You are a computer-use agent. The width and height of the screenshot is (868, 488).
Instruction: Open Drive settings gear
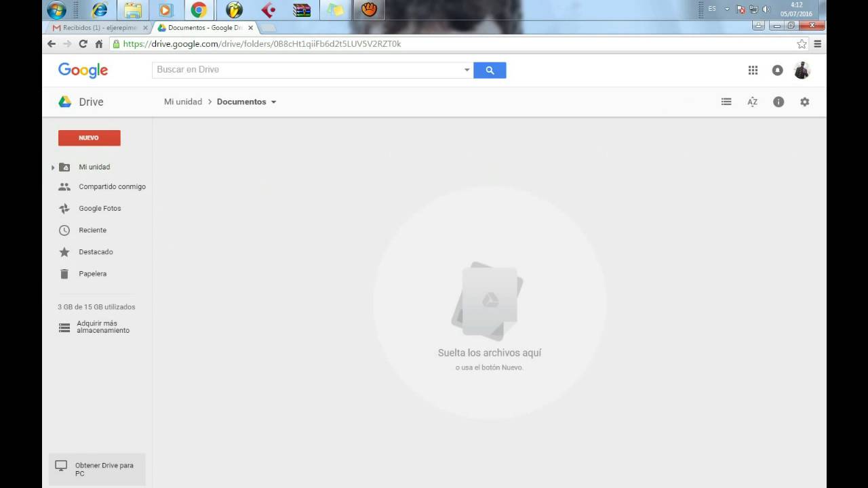(x=805, y=102)
